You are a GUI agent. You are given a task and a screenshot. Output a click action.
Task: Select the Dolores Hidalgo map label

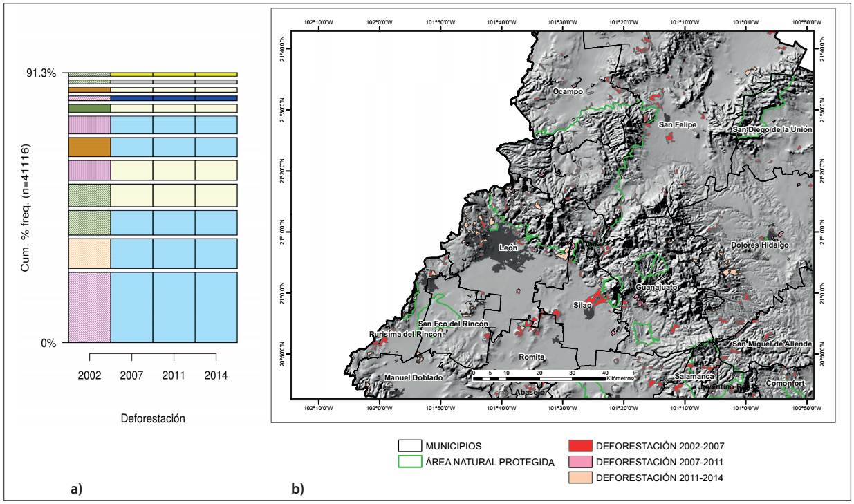759,244
